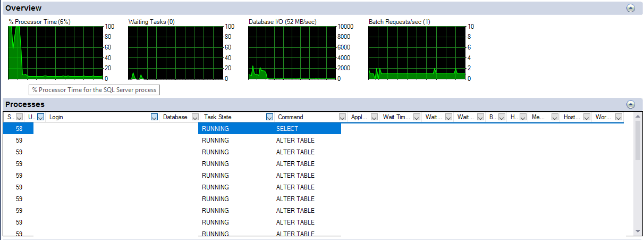Sort by the Host... column header
644x240 pixels.
point(572,117)
